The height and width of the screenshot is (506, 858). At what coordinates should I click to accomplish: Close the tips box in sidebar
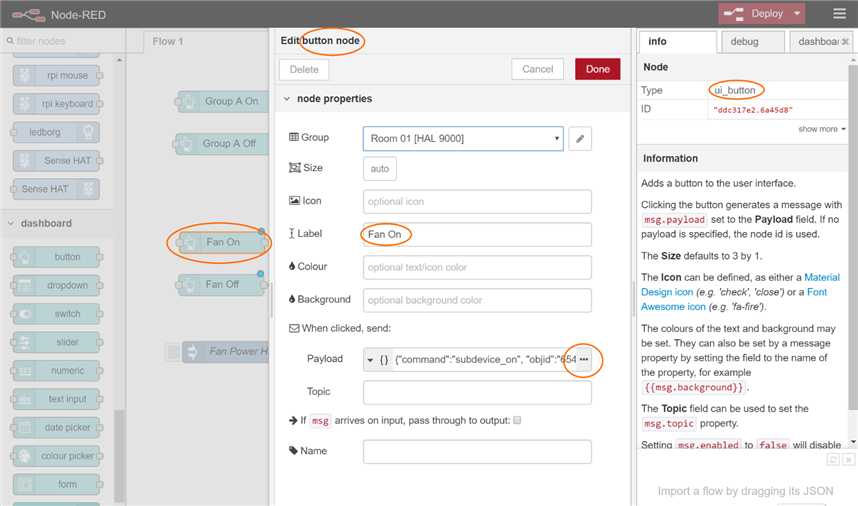point(848,460)
